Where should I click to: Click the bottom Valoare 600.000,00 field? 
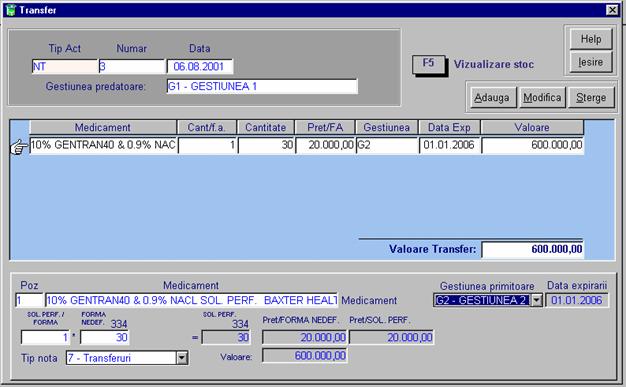(x=305, y=356)
